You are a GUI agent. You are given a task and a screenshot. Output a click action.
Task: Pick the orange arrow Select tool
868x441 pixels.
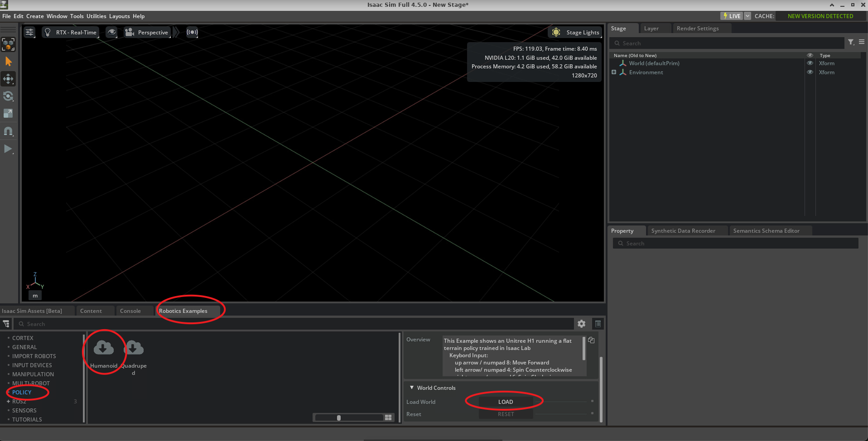coord(8,62)
